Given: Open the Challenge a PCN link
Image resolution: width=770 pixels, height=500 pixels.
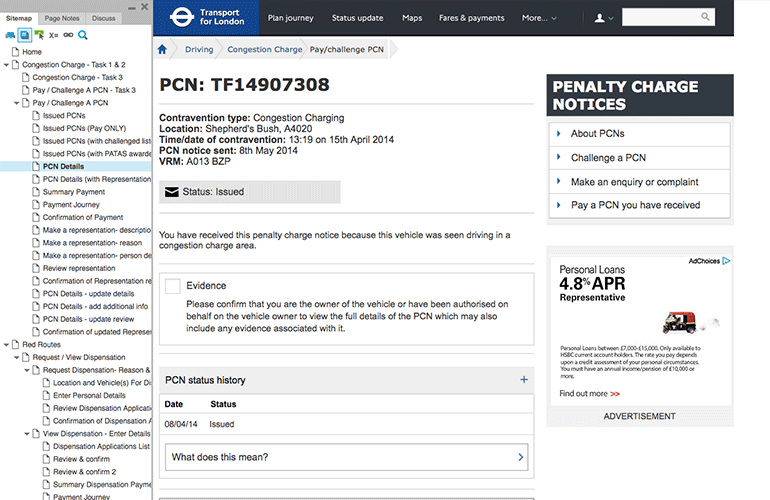Looking at the screenshot, I should tap(608, 158).
